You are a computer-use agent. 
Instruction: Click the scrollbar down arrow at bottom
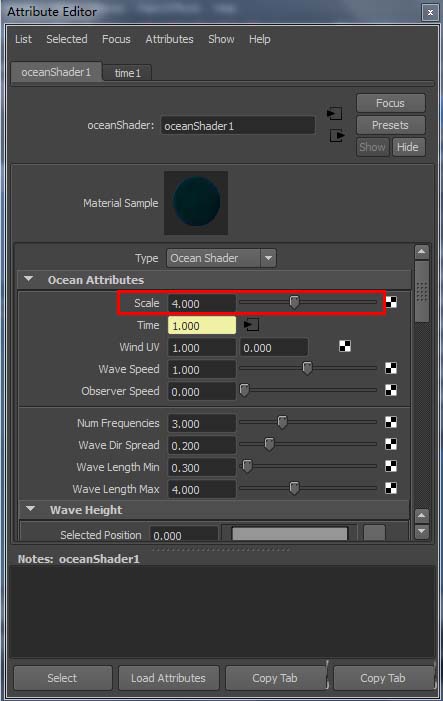[x=422, y=531]
